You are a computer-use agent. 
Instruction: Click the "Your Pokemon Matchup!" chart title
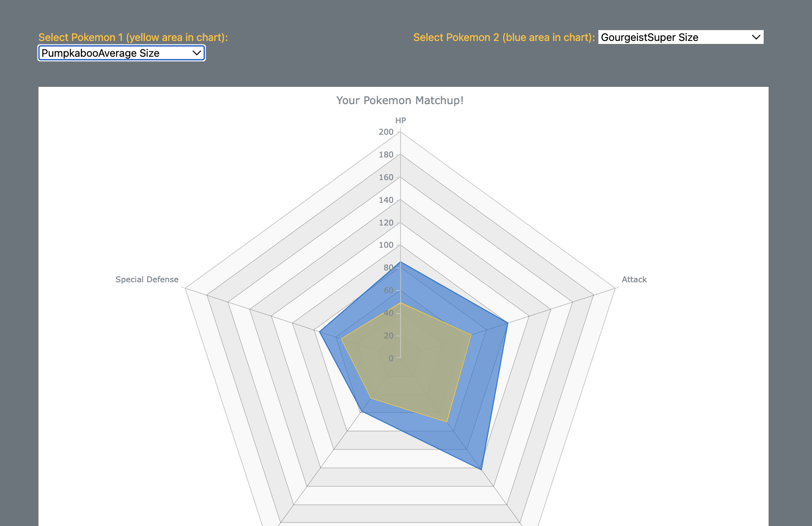[x=400, y=101]
